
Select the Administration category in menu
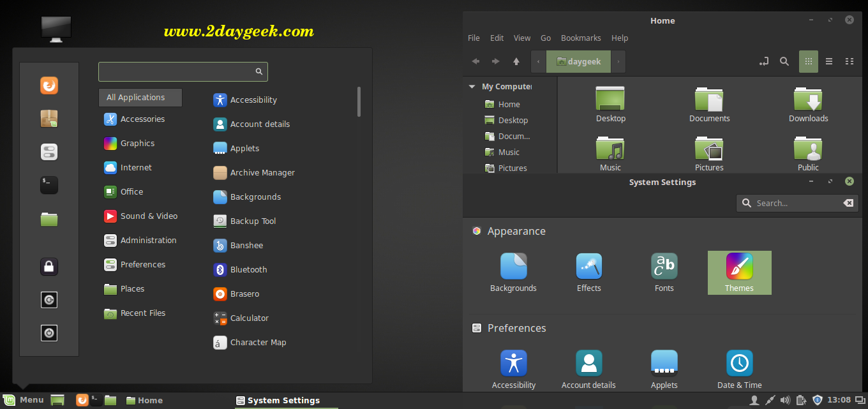click(x=148, y=241)
